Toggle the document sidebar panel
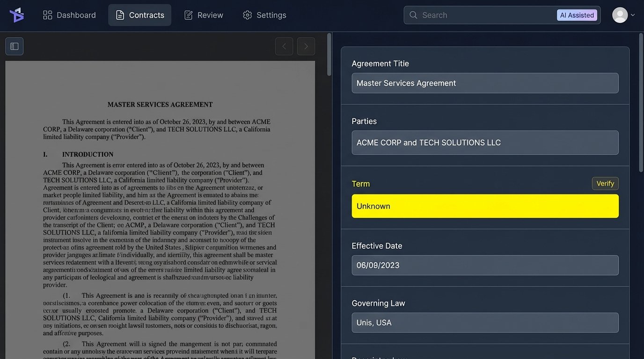This screenshot has height=359, width=644. click(14, 46)
